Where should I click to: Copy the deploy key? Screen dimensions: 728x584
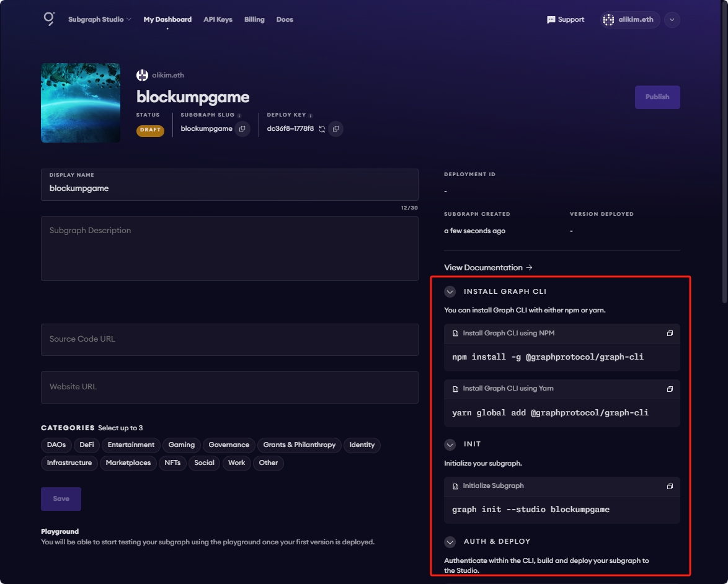tap(335, 129)
